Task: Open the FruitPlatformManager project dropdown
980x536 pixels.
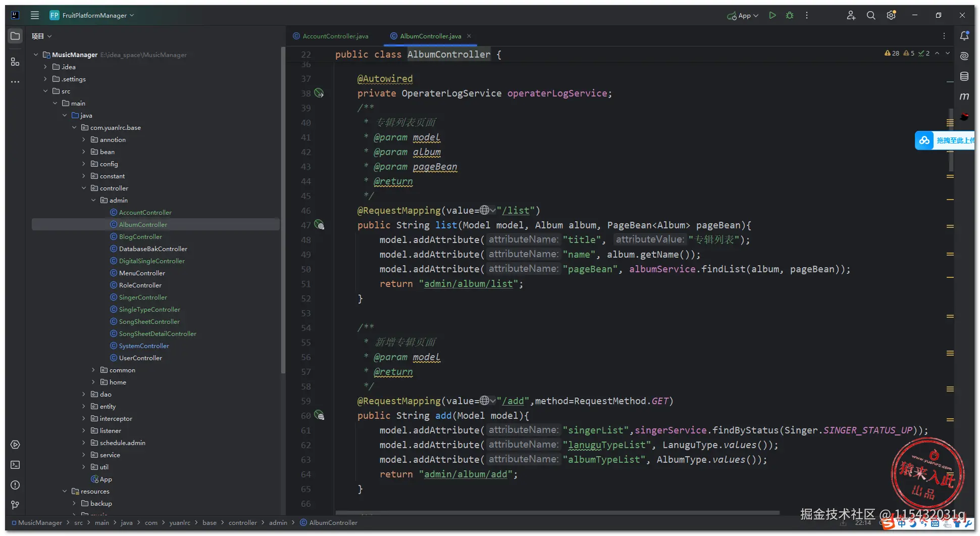Action: coord(92,15)
